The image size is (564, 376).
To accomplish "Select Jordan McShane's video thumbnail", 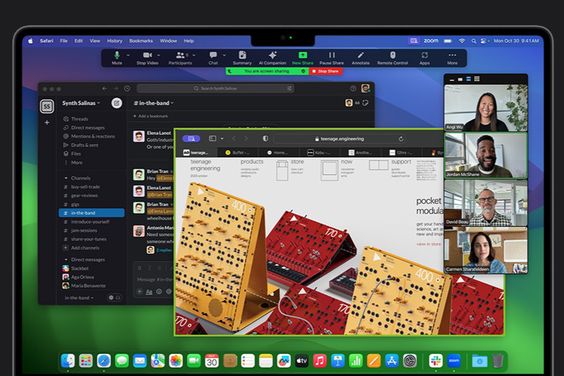I will pos(486,155).
